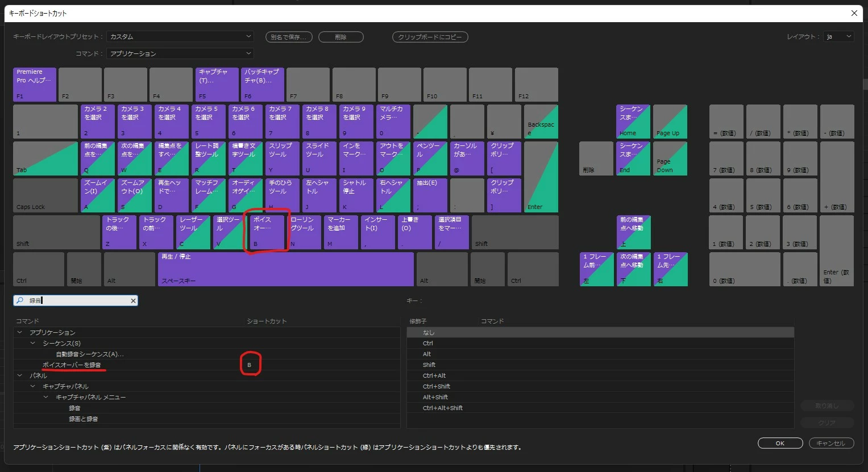Click the 別名で保存 button
Viewport: 868px width, 472px height.
click(289, 37)
